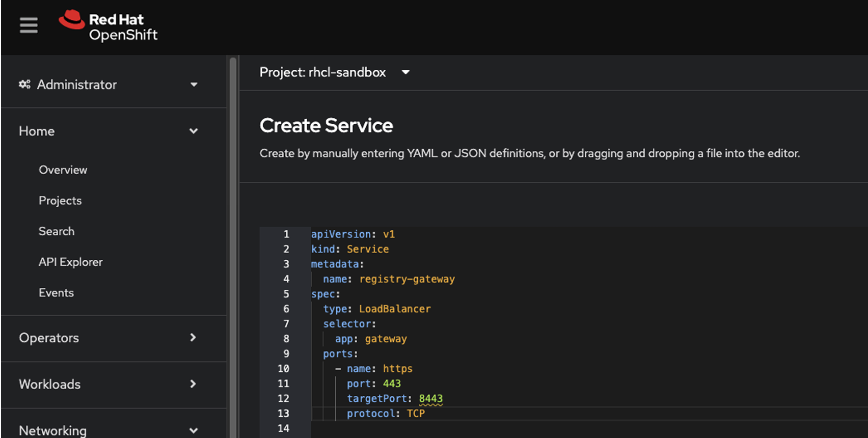Image resolution: width=868 pixels, height=438 pixels.
Task: Open the Administrator perspective dropdown arrow
Action: tap(194, 85)
